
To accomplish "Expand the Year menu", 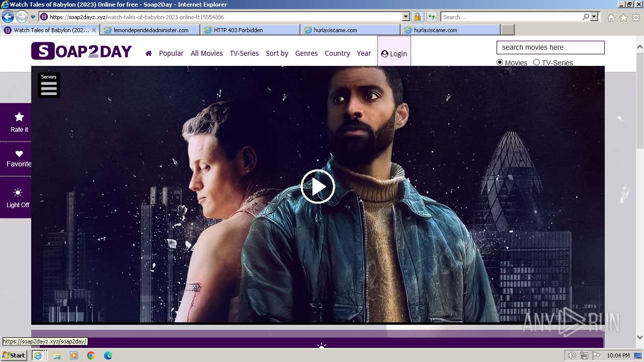I will (x=364, y=53).
